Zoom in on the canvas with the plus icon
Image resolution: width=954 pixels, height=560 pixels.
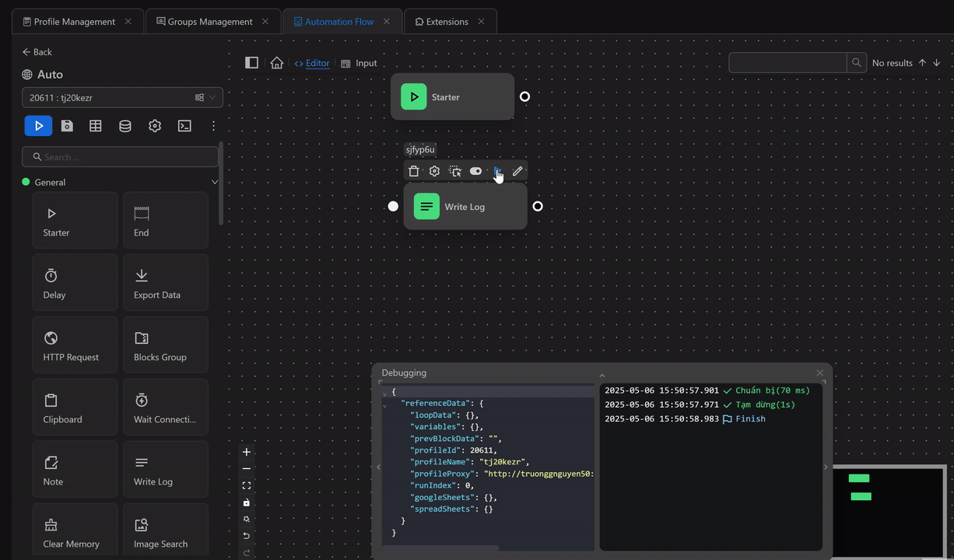tap(246, 451)
